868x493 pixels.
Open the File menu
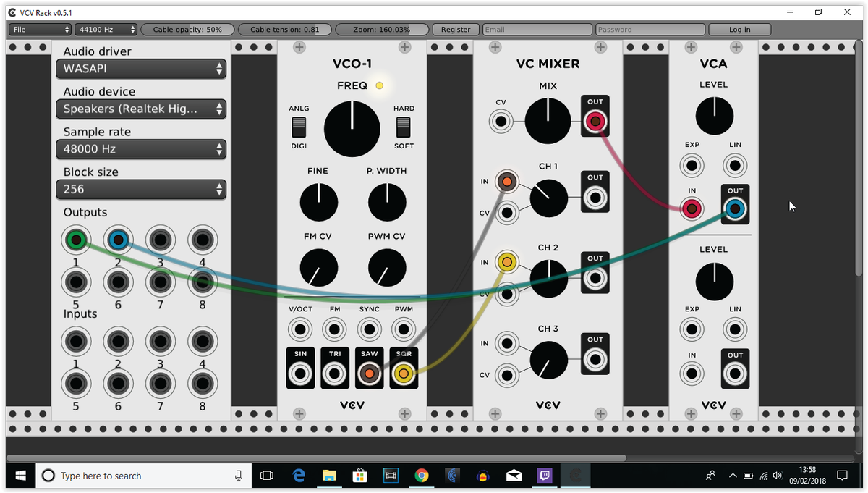click(x=40, y=29)
